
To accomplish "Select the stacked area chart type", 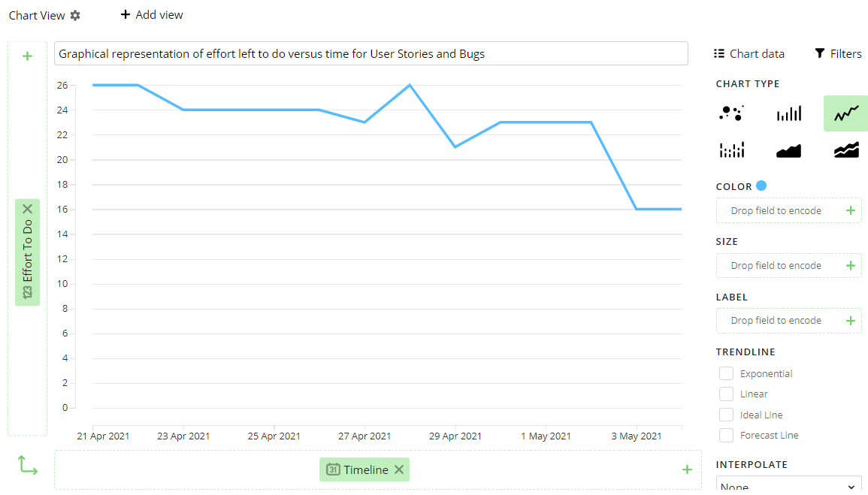I will click(x=845, y=149).
